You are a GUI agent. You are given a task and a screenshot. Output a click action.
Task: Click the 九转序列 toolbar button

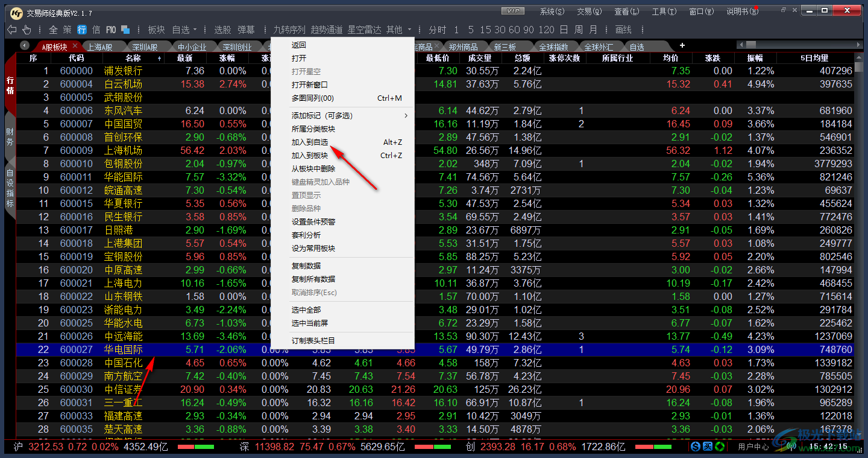click(289, 30)
